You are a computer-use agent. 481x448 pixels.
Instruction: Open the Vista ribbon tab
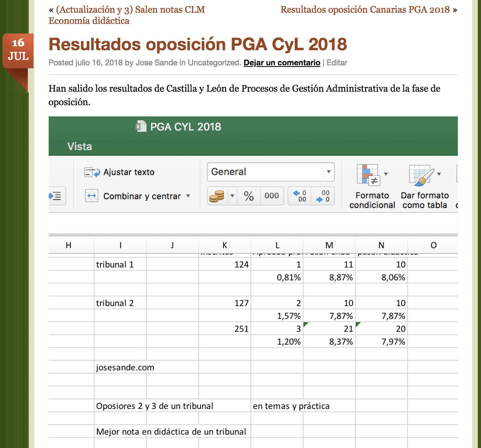pos(79,147)
